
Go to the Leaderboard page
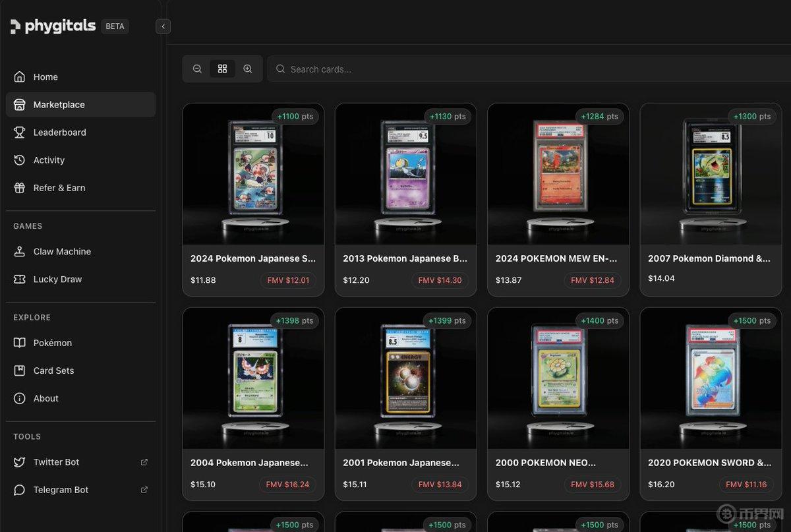point(59,133)
